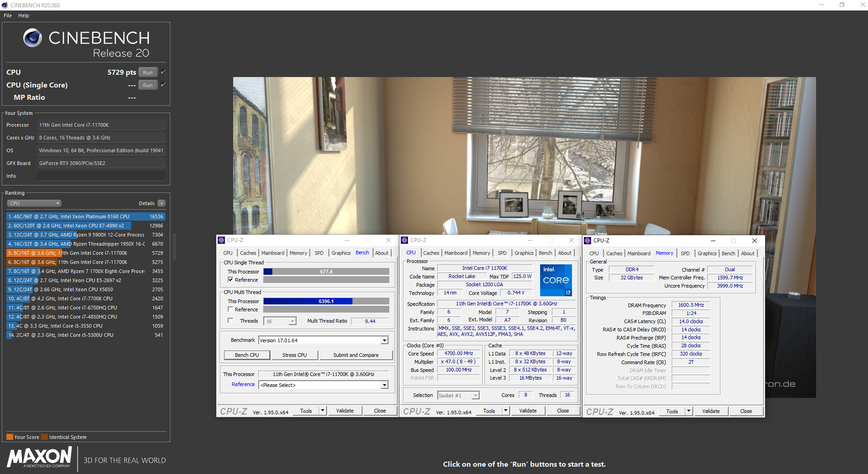This screenshot has width=868, height=474.
Task: Click Tools button in Memory window
Action: click(x=672, y=411)
